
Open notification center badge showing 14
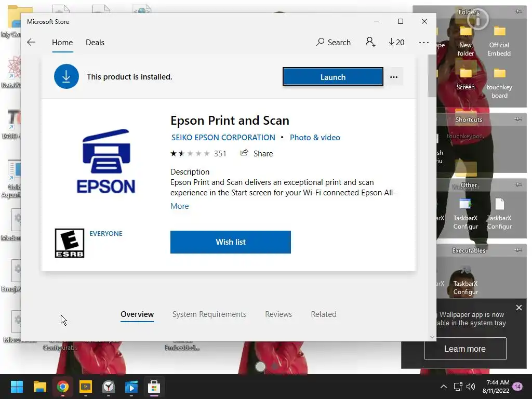(518, 387)
